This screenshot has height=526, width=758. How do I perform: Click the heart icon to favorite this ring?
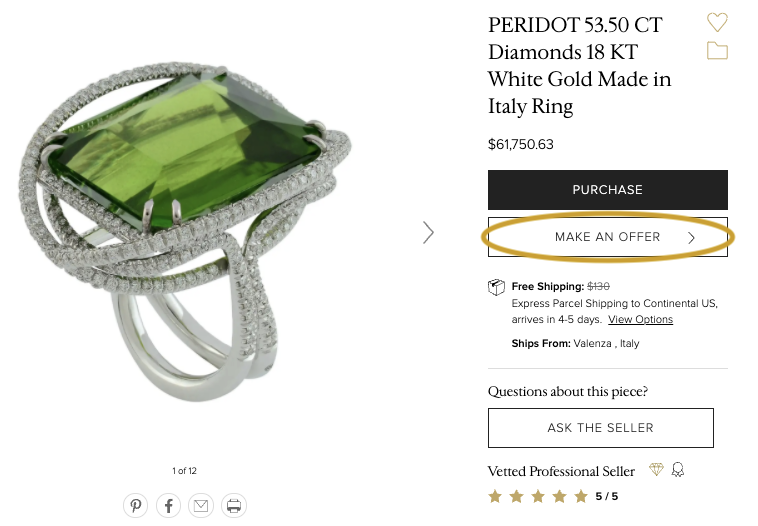tap(717, 22)
